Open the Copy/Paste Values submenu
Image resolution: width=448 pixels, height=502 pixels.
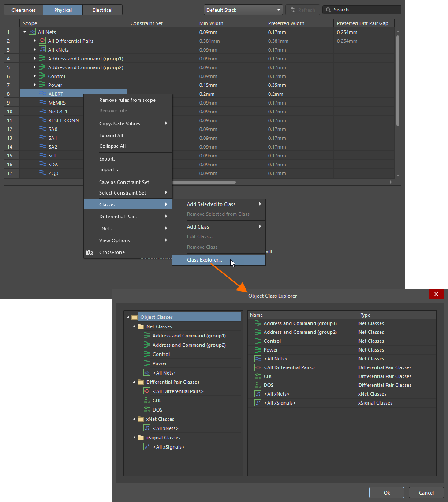pyautogui.click(x=128, y=124)
